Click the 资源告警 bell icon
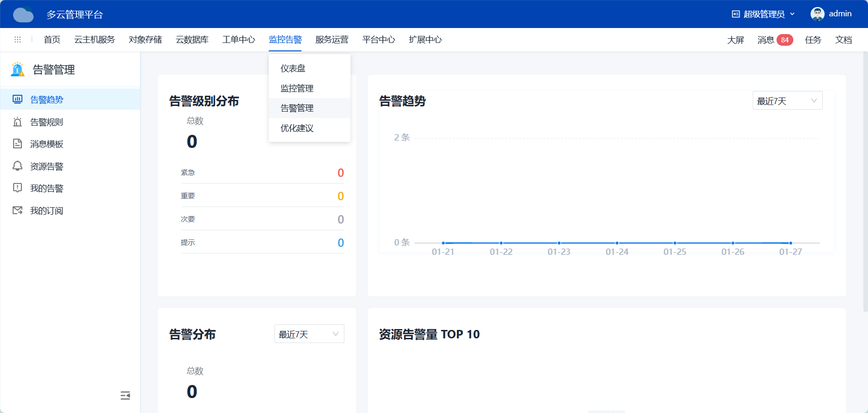868x413 pixels. [17, 166]
